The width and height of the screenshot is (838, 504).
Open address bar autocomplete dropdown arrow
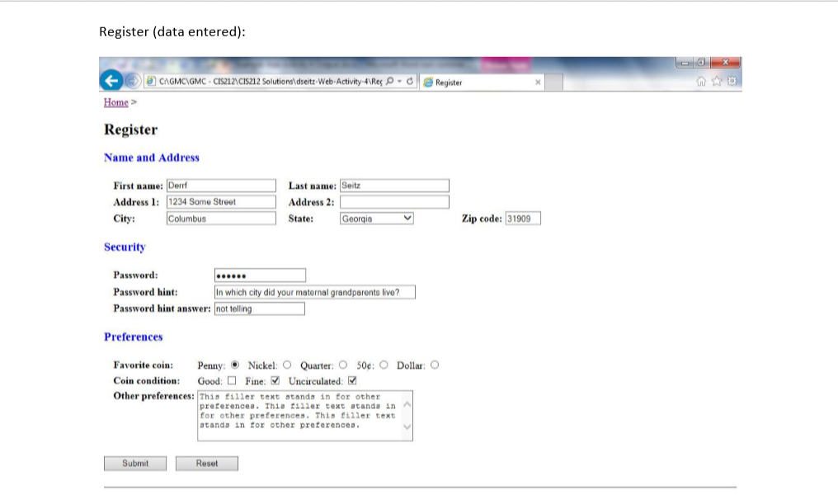click(399, 81)
